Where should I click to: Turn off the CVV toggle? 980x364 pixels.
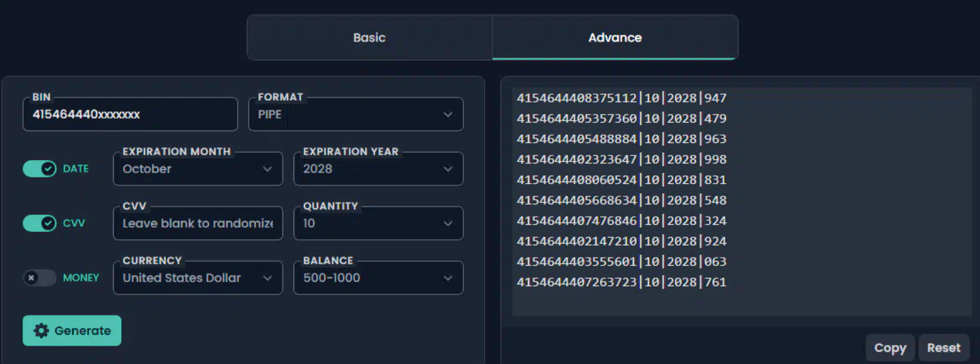coord(39,223)
